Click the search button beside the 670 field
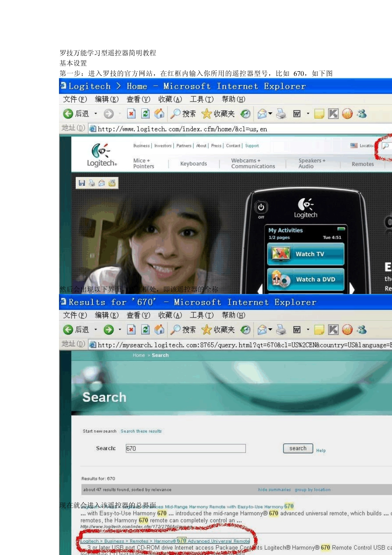Image resolution: width=392 pixels, height=555 pixels. (298, 448)
